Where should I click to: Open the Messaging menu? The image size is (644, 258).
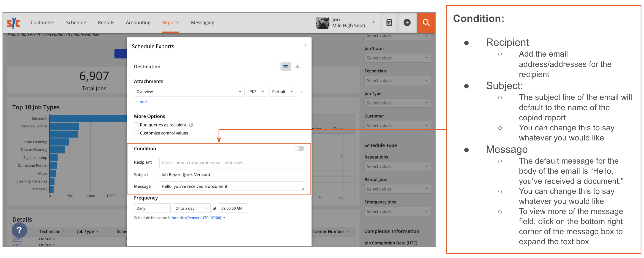(x=202, y=23)
